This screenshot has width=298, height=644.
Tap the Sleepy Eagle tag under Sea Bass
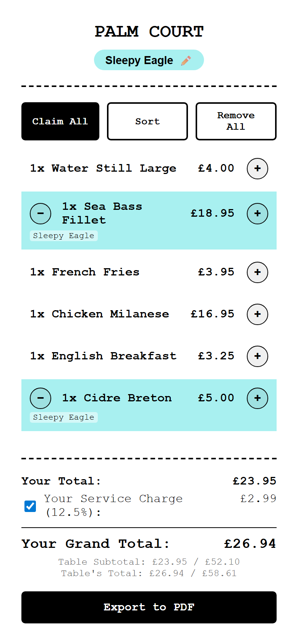point(64,236)
